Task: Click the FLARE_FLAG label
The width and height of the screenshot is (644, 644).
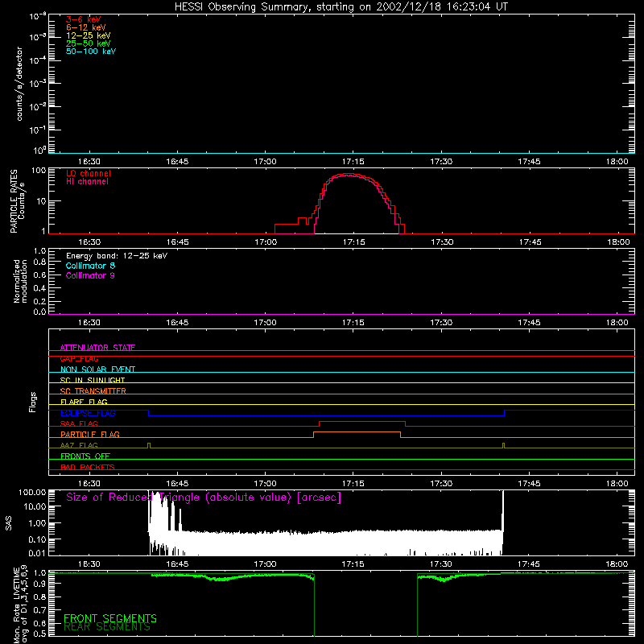Action: 84,402
